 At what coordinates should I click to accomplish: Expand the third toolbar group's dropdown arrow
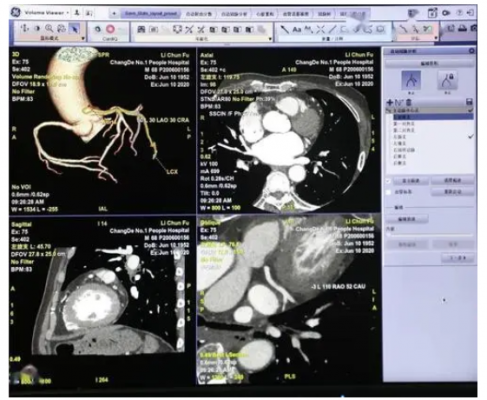coord(270,39)
